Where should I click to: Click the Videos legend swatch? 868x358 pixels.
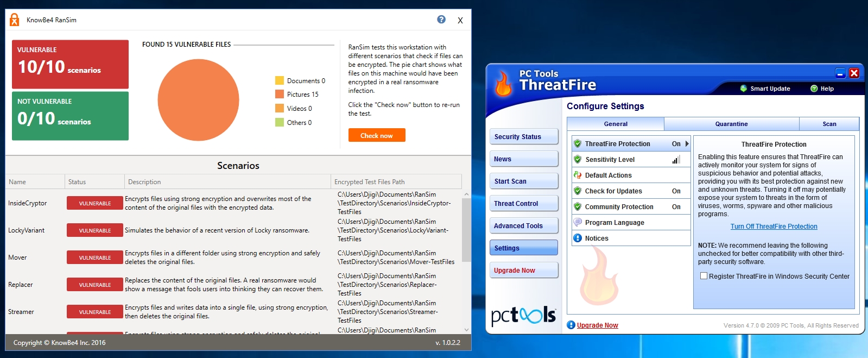click(280, 108)
